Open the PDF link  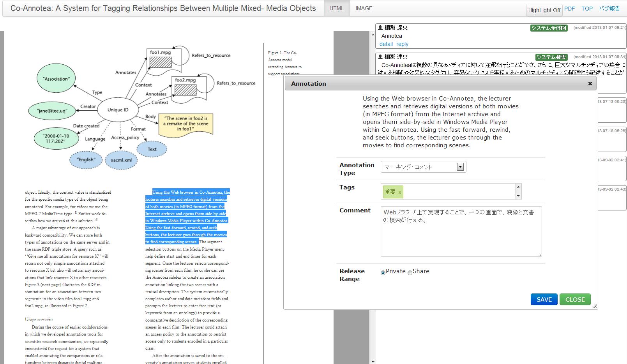[x=569, y=9]
